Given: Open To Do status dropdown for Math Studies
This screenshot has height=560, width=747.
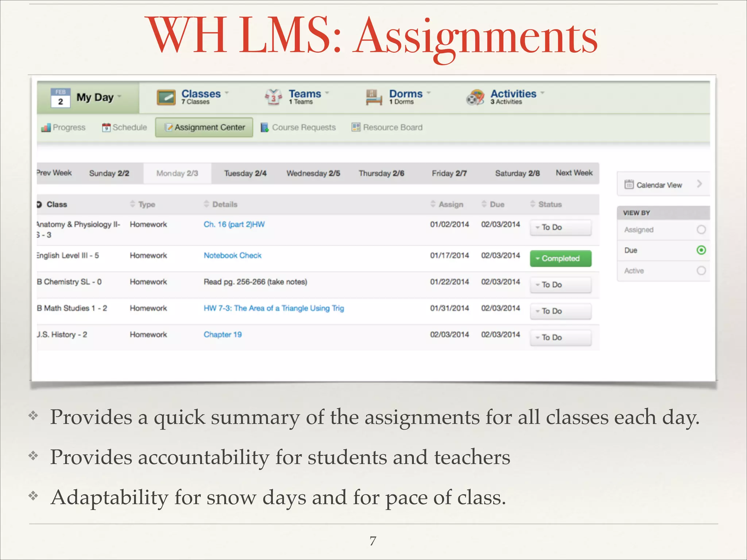Looking at the screenshot, I should (561, 311).
